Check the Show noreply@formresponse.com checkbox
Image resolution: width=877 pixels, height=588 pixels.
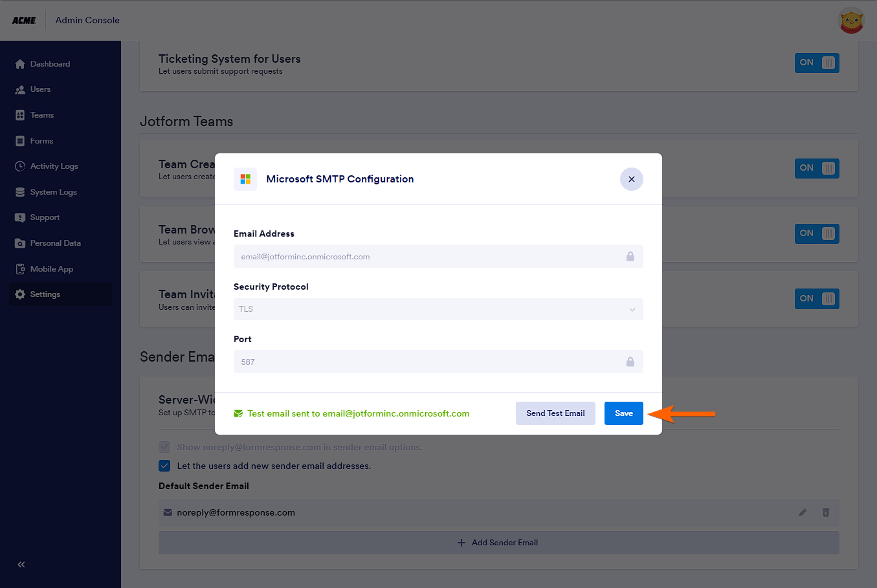(x=164, y=447)
